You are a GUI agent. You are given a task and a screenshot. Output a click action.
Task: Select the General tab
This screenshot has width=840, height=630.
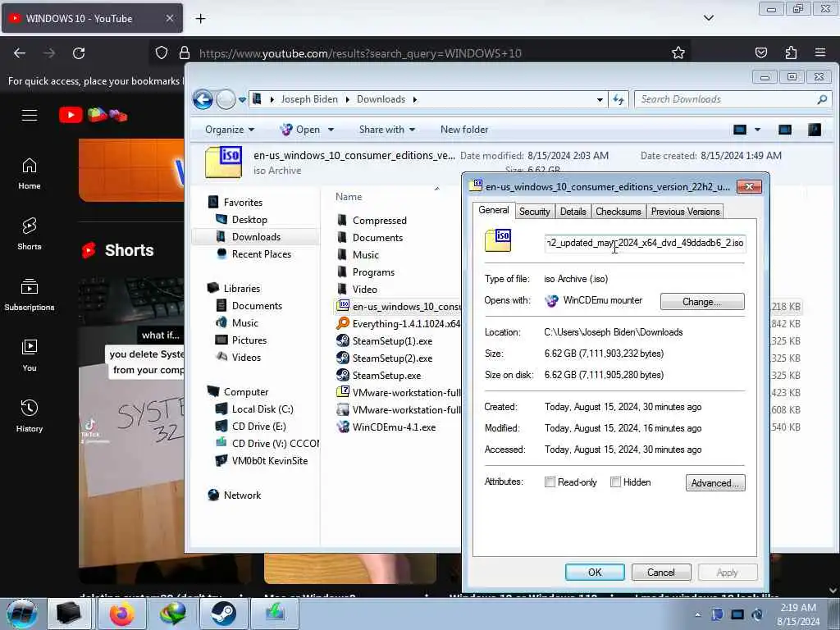coord(493,210)
